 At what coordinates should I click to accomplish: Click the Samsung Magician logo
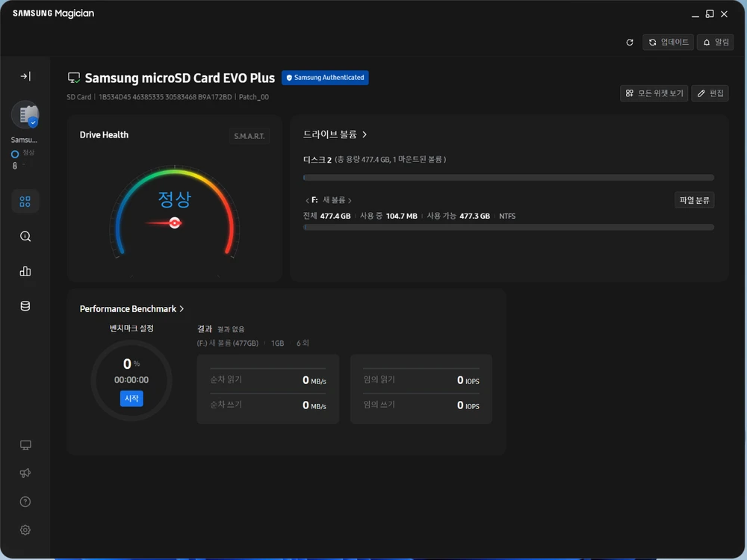pos(53,13)
